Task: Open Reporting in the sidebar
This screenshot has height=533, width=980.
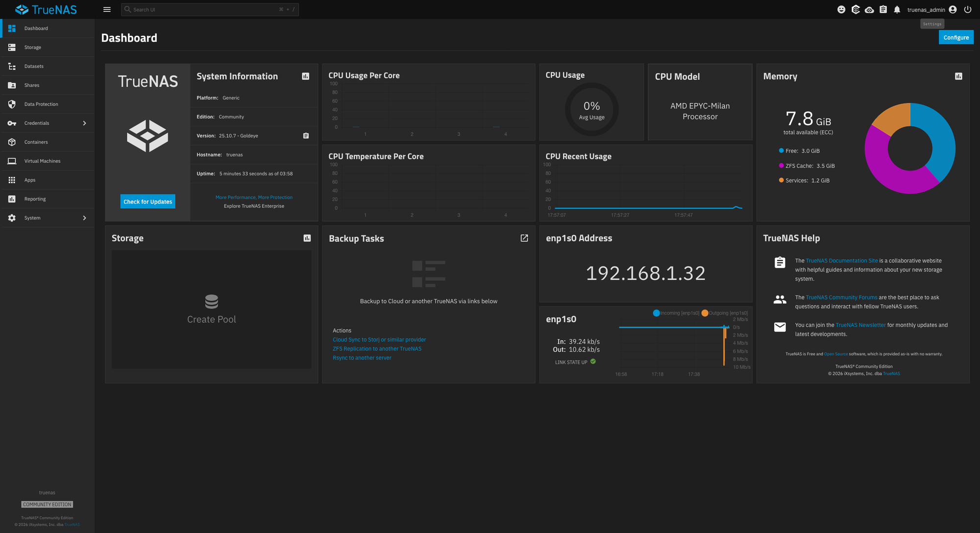Action: point(48,199)
